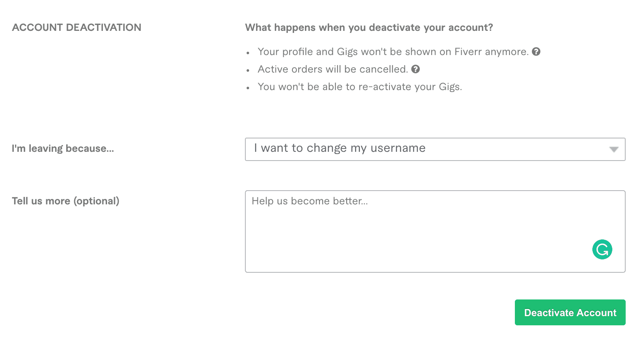Open the Grammarly icon in the text box
Screen dimensions: 644x347
coord(602,249)
